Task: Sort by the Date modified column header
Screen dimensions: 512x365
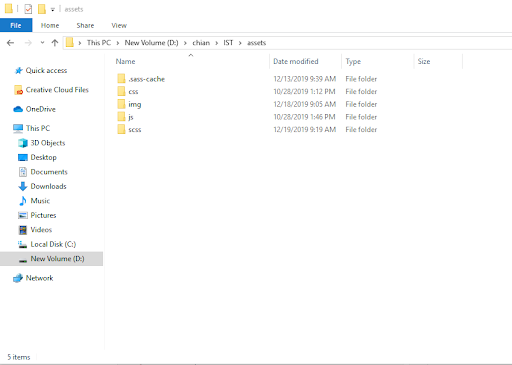Action: pyautogui.click(x=296, y=61)
